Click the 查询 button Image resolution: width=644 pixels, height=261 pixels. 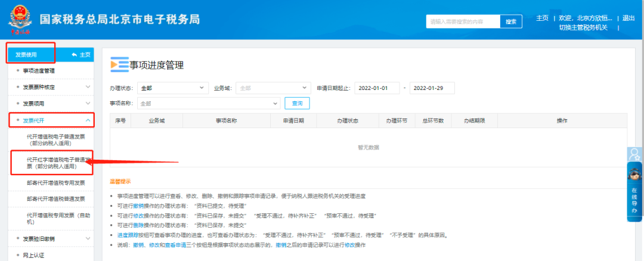click(297, 104)
